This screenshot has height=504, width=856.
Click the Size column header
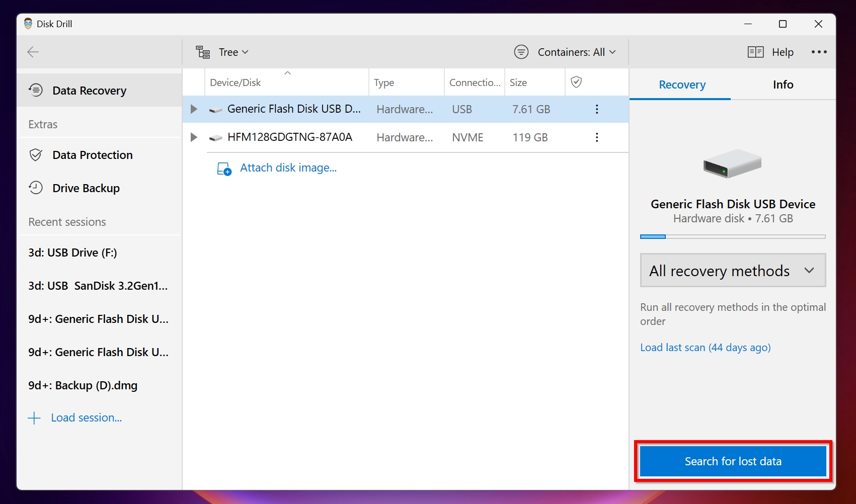click(x=534, y=82)
